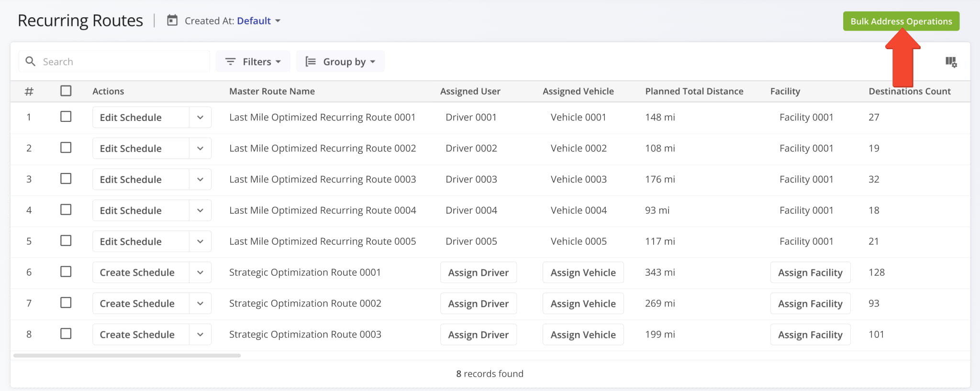This screenshot has height=391, width=980.
Task: Open the Created At Default dropdown
Action: tap(258, 21)
